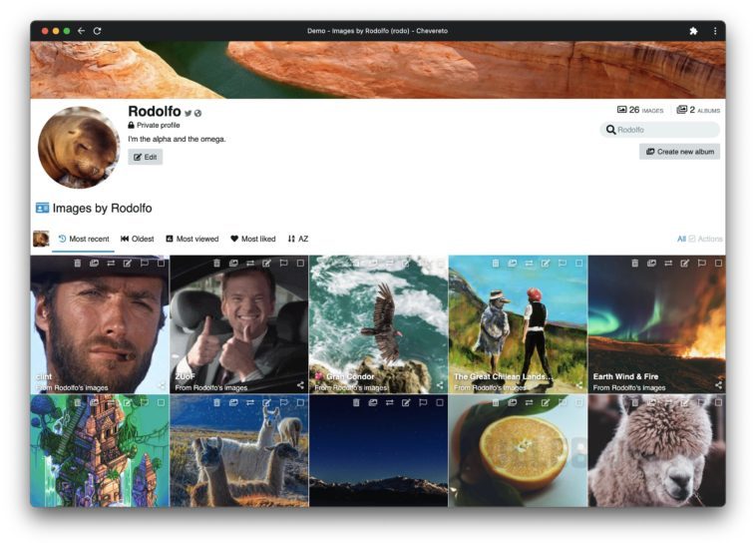Select the ZUoF image using its checkbox
Screen dimensions: 756x547
coord(300,264)
